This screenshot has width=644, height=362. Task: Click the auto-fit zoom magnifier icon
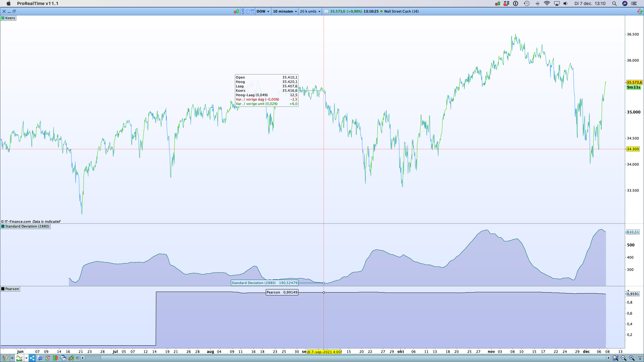click(x=615, y=358)
